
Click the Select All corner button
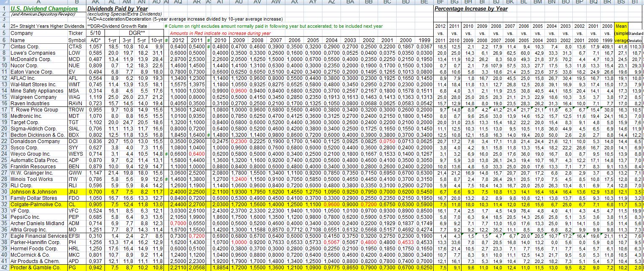tap(4, 2)
